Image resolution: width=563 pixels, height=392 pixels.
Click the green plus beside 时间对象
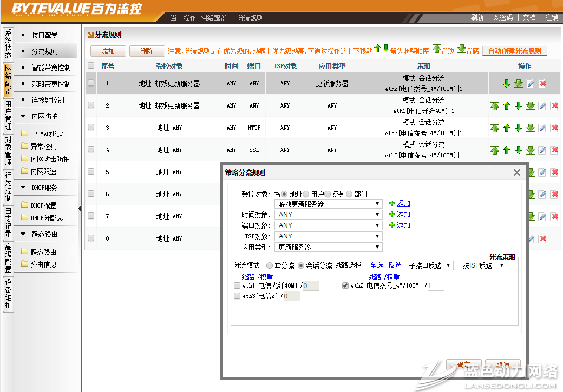(x=392, y=214)
